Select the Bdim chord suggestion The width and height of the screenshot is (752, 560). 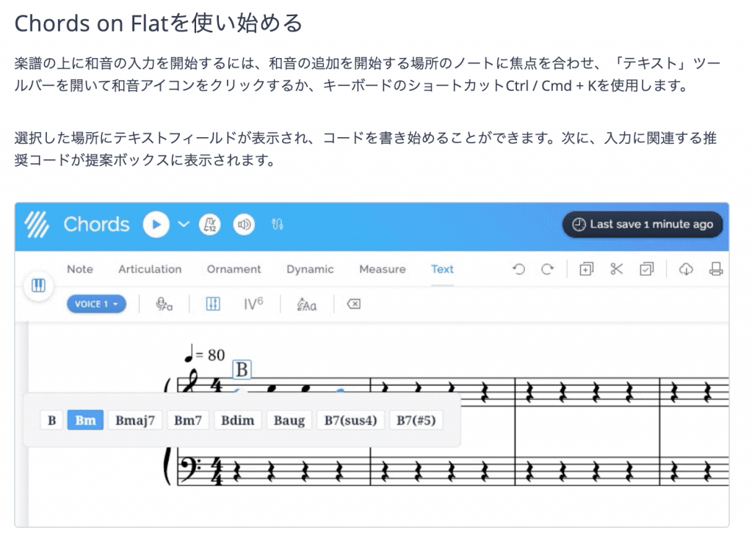(237, 420)
